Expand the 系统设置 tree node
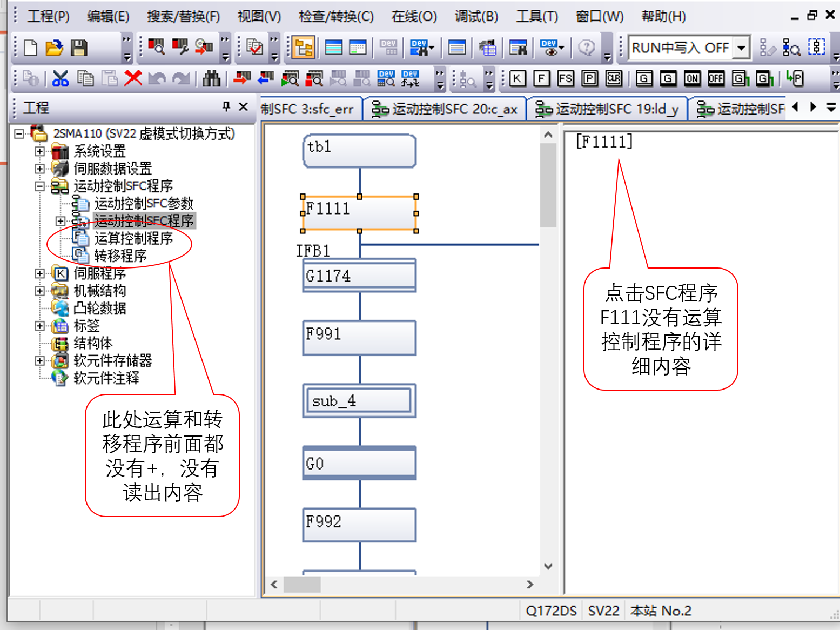 point(39,151)
